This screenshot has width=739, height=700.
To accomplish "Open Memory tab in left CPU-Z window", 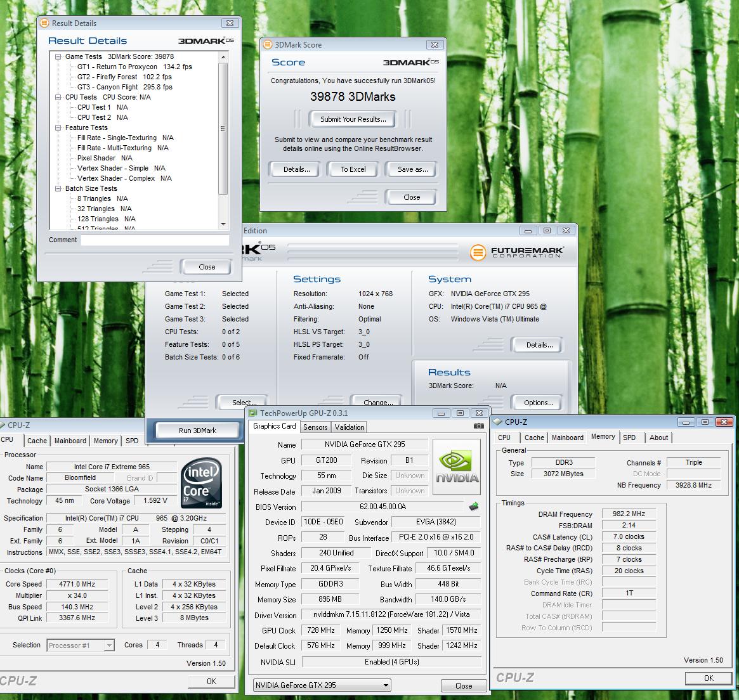I will pos(105,441).
